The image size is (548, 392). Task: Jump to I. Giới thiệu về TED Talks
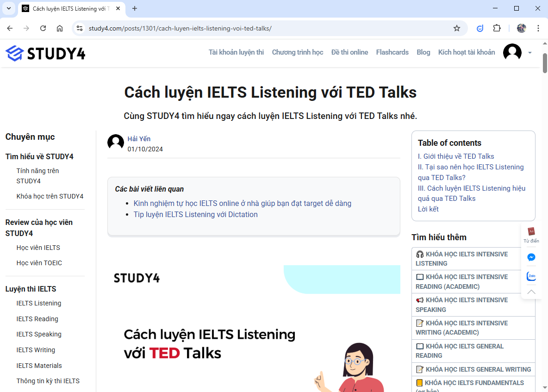(x=456, y=156)
